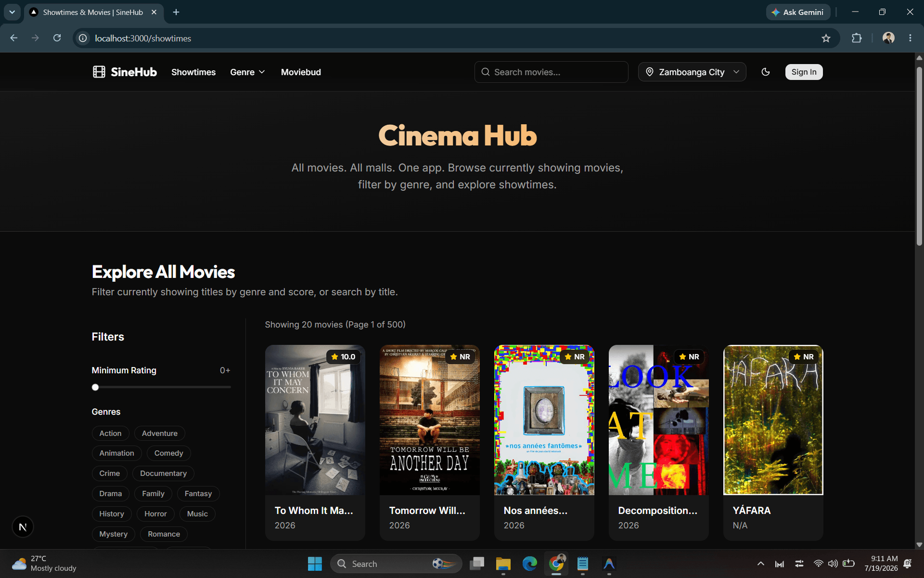924x578 pixels.
Task: Go back using the browser back arrow
Action: (x=14, y=38)
